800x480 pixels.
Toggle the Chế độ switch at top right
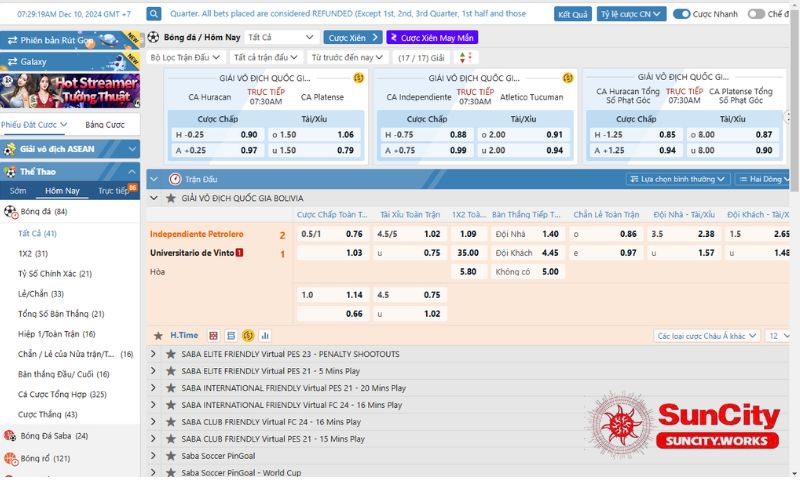(x=756, y=14)
